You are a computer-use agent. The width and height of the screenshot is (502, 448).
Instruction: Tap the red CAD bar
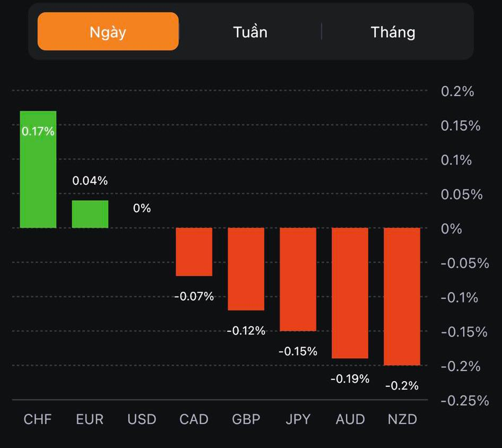click(x=194, y=252)
